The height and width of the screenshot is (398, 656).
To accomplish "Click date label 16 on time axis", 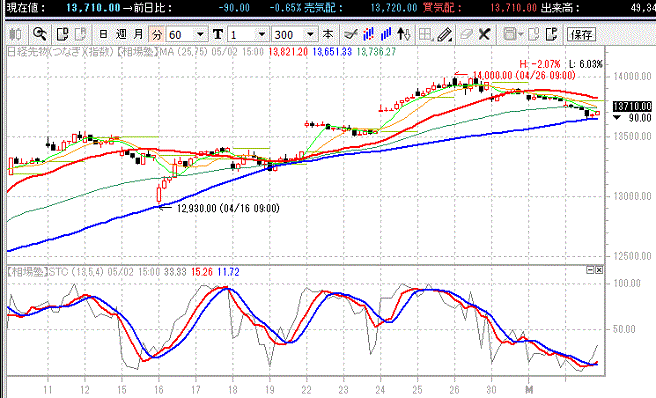I will (x=159, y=390).
